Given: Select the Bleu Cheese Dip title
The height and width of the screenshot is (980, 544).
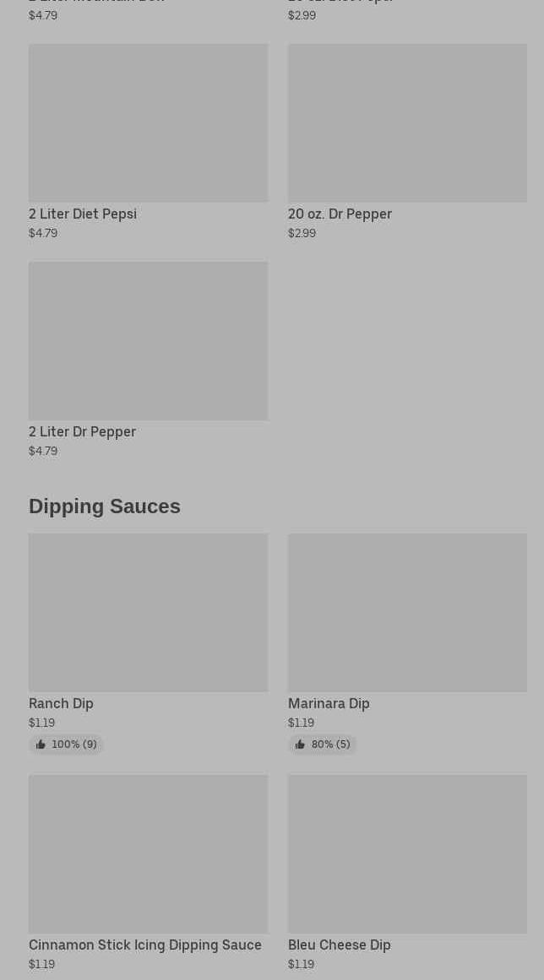Looking at the screenshot, I should coord(339,945).
